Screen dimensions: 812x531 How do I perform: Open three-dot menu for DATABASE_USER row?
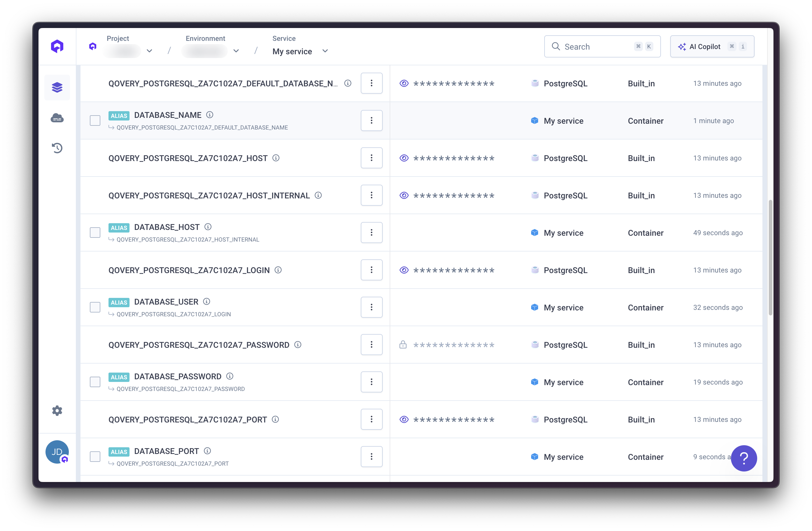[372, 307]
